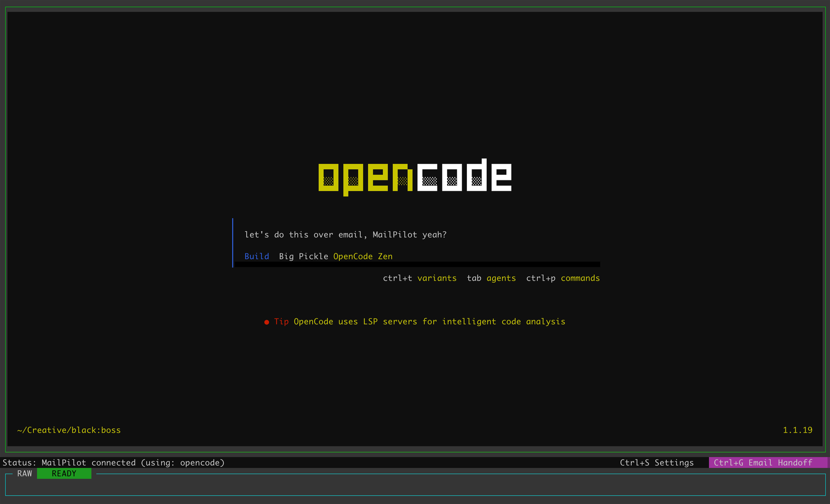This screenshot has width=830, height=504.
Task: Open the Big Pickle model selector
Action: pos(303,256)
